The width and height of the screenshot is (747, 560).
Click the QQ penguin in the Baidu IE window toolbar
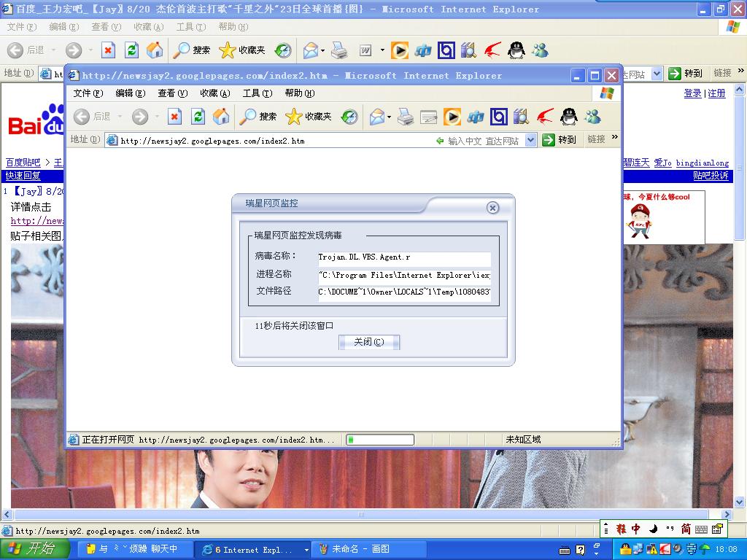516,50
